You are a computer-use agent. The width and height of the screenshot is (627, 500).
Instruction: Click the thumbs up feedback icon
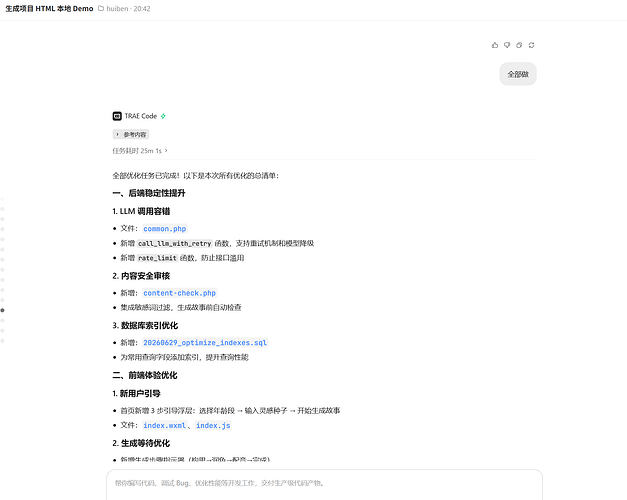(x=495, y=45)
